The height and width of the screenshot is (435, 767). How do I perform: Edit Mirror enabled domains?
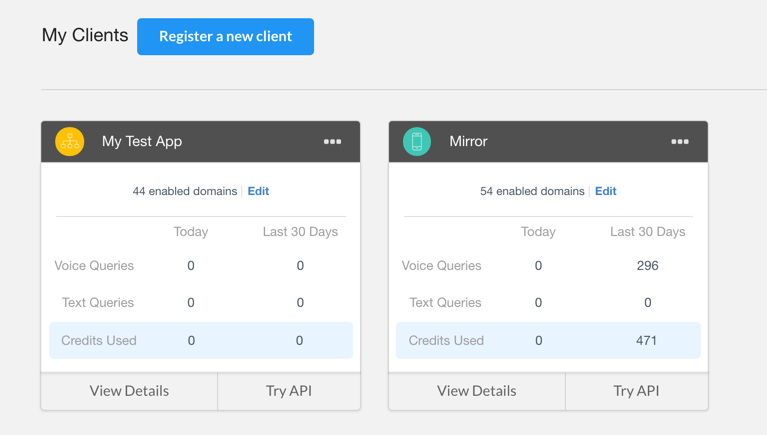606,191
